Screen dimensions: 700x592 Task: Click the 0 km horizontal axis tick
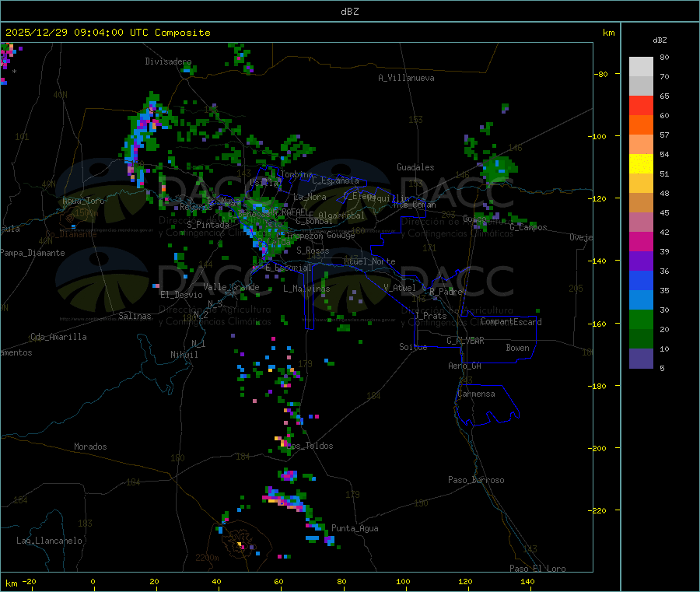[93, 581]
